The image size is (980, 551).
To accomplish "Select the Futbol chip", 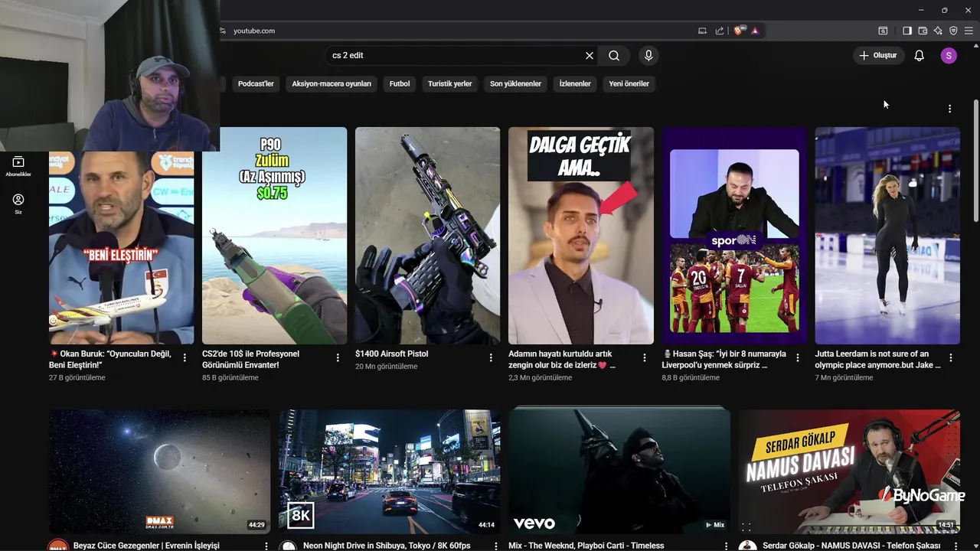I will click(x=400, y=84).
